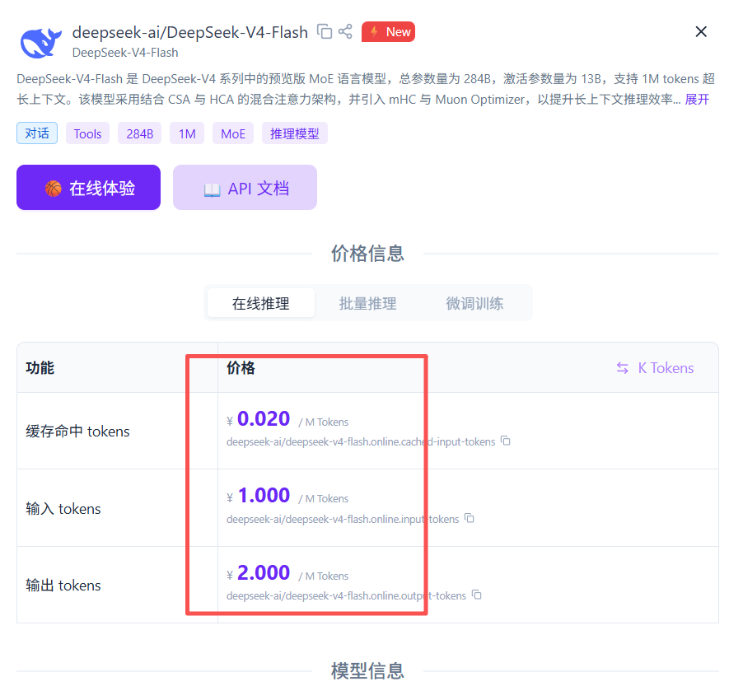The width and height of the screenshot is (729, 700).
Task: Click the price value 1.000
Action: (264, 496)
